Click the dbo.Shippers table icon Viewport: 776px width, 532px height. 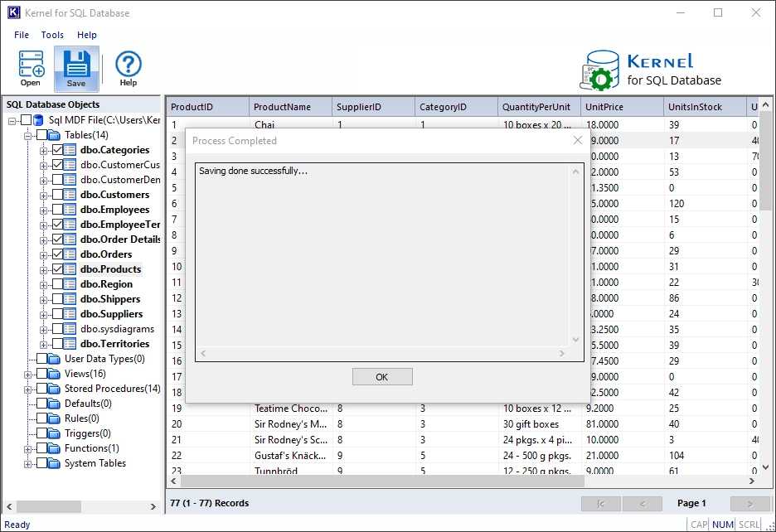tap(70, 299)
